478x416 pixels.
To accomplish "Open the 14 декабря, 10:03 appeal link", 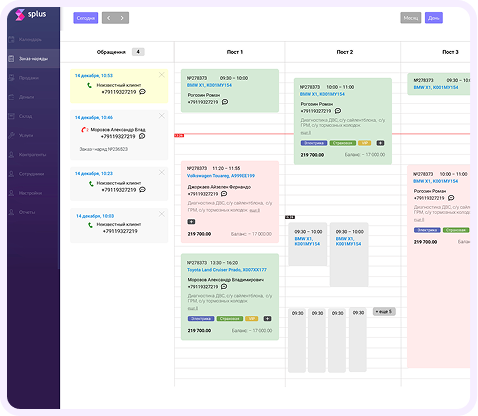I will point(95,216).
